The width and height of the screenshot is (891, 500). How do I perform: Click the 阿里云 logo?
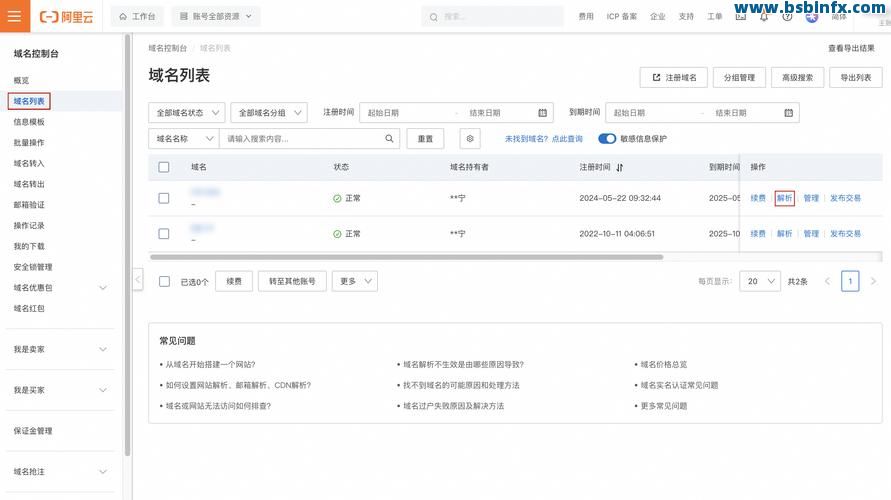click(66, 17)
